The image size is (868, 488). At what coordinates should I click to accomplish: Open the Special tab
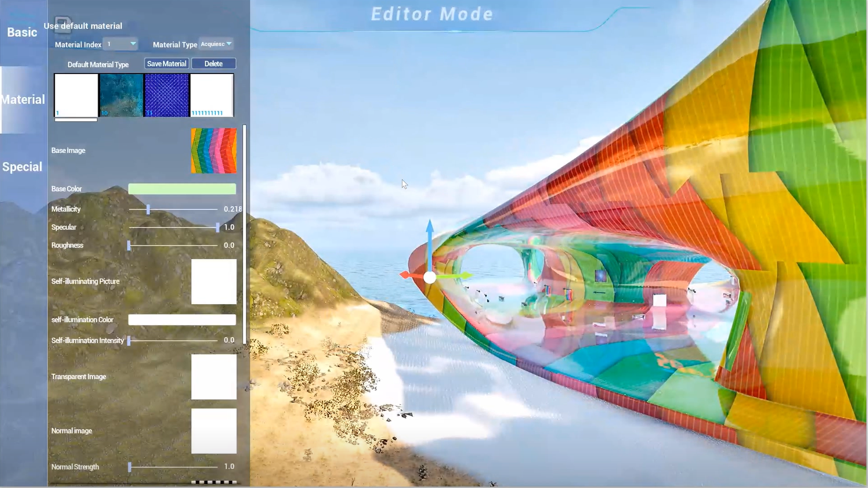tap(22, 167)
